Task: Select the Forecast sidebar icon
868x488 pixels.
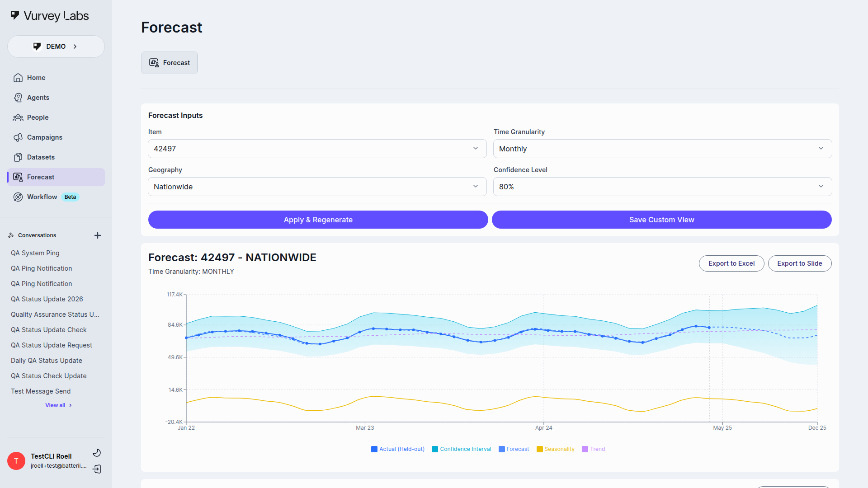Action: pos(18,177)
